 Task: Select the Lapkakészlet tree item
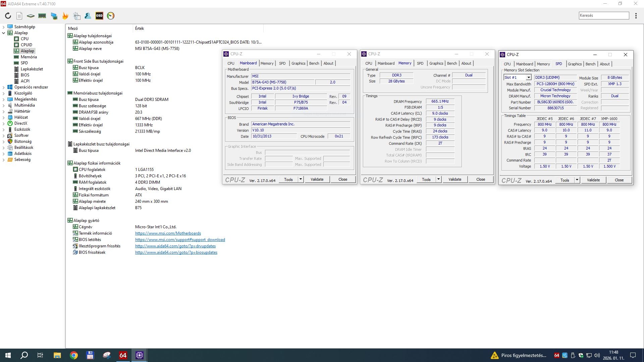32,69
